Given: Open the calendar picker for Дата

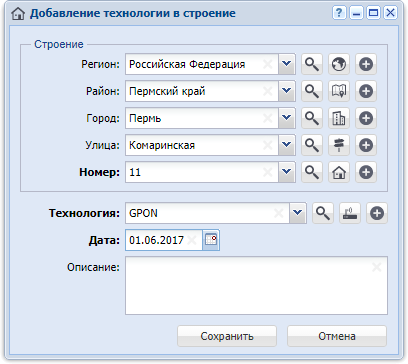Looking at the screenshot, I should [211, 240].
